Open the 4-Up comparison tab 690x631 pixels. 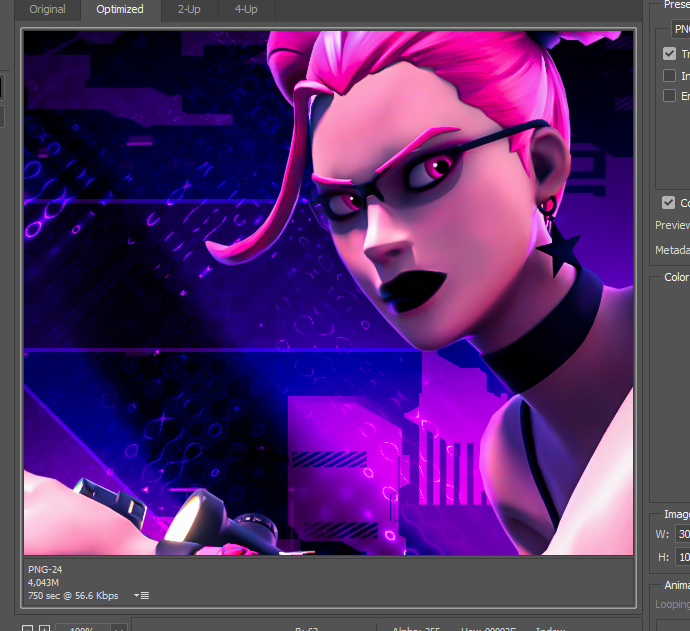pyautogui.click(x=246, y=9)
